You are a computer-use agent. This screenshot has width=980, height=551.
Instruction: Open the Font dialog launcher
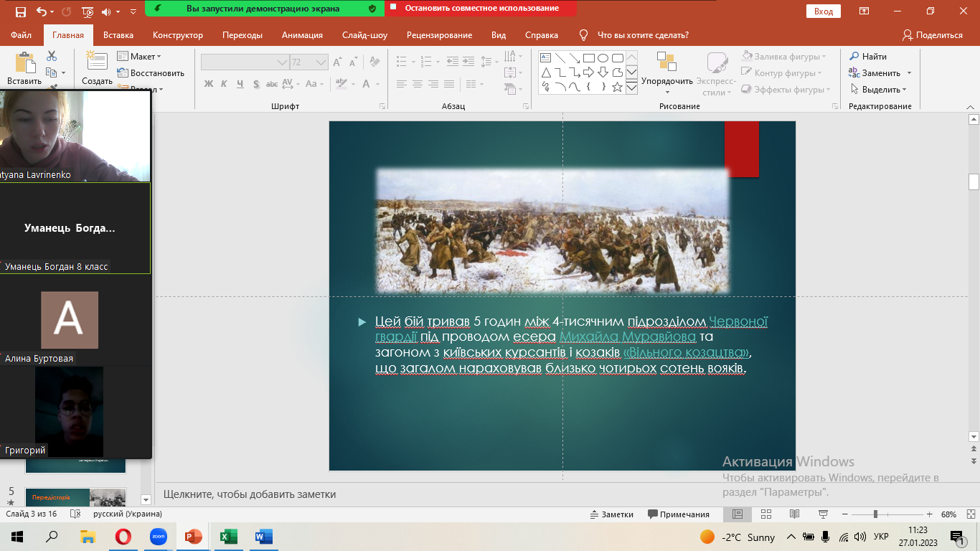(x=382, y=106)
